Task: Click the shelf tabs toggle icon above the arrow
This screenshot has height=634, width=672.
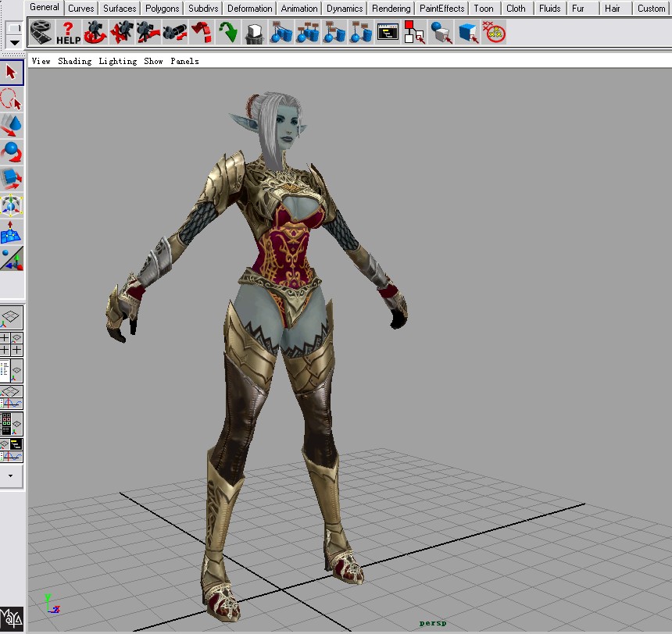Action: tap(15, 28)
